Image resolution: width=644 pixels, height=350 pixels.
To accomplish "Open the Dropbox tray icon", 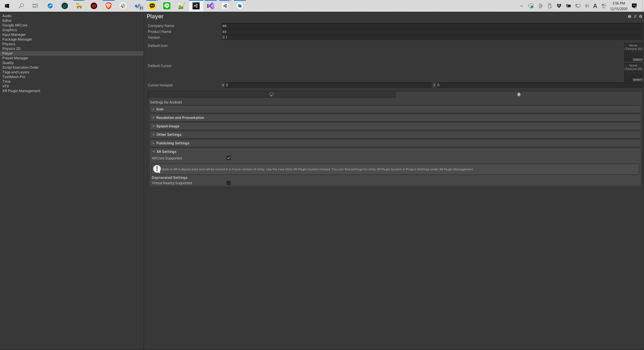I will pyautogui.click(x=559, y=6).
